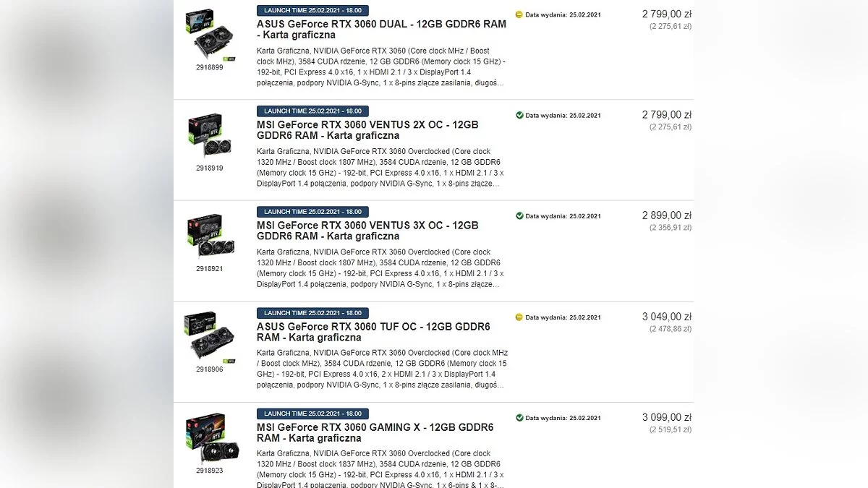The height and width of the screenshot is (488, 868).
Task: Open the ASUS RTX 3060 DUAL product image
Action: [x=210, y=34]
